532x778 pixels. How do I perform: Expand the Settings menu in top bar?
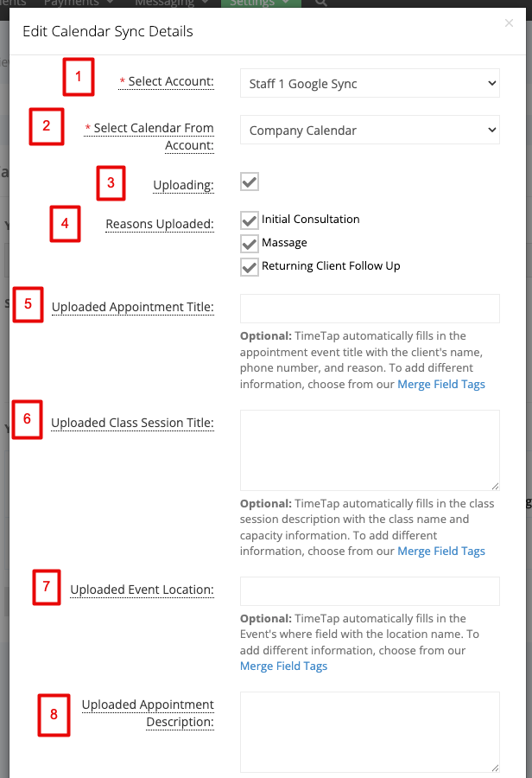[x=261, y=3]
